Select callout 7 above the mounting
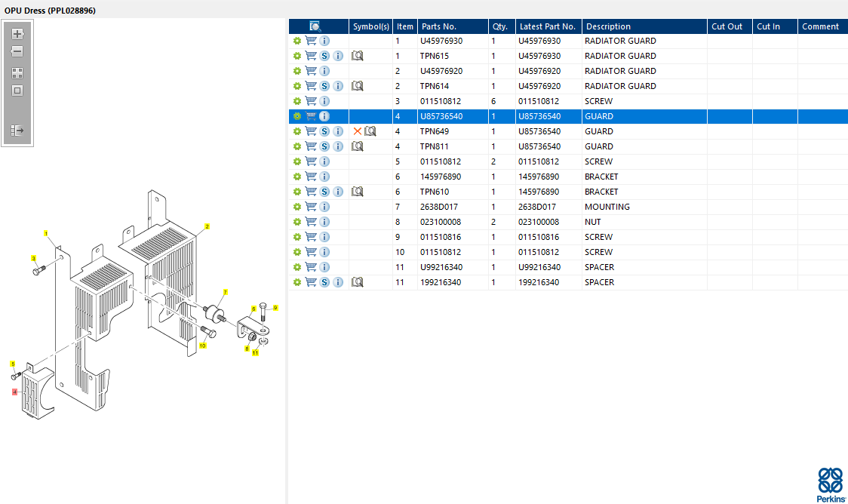Image resolution: width=848 pixels, height=504 pixels. coord(226,292)
